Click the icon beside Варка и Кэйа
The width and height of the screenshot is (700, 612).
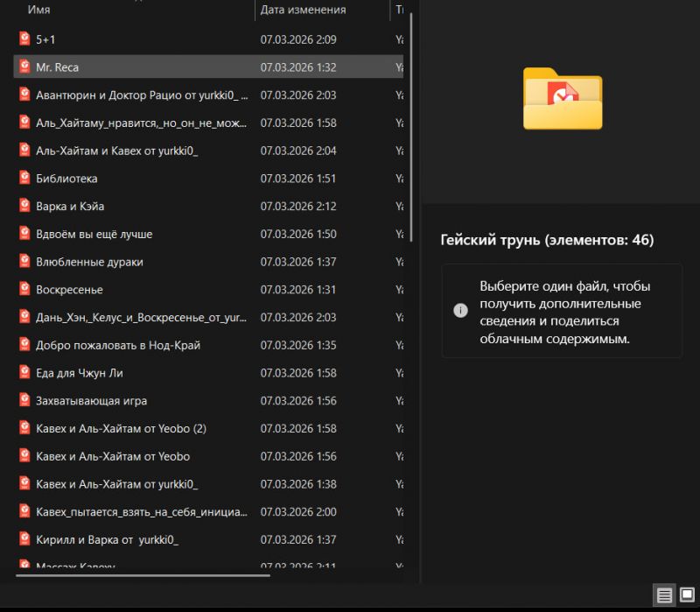24,206
